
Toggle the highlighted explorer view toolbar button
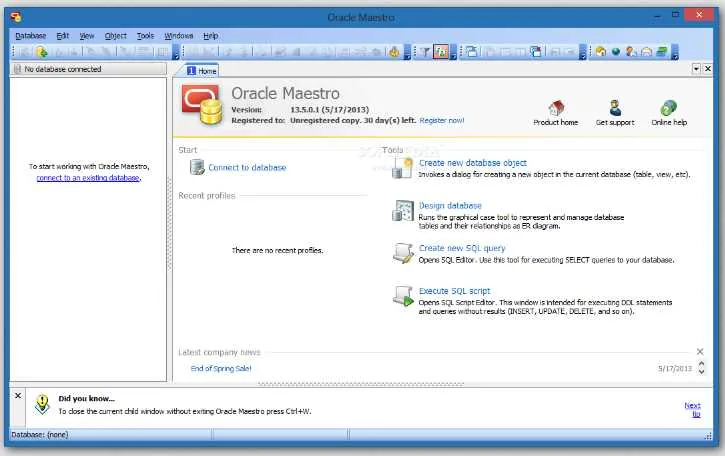click(x=441, y=52)
